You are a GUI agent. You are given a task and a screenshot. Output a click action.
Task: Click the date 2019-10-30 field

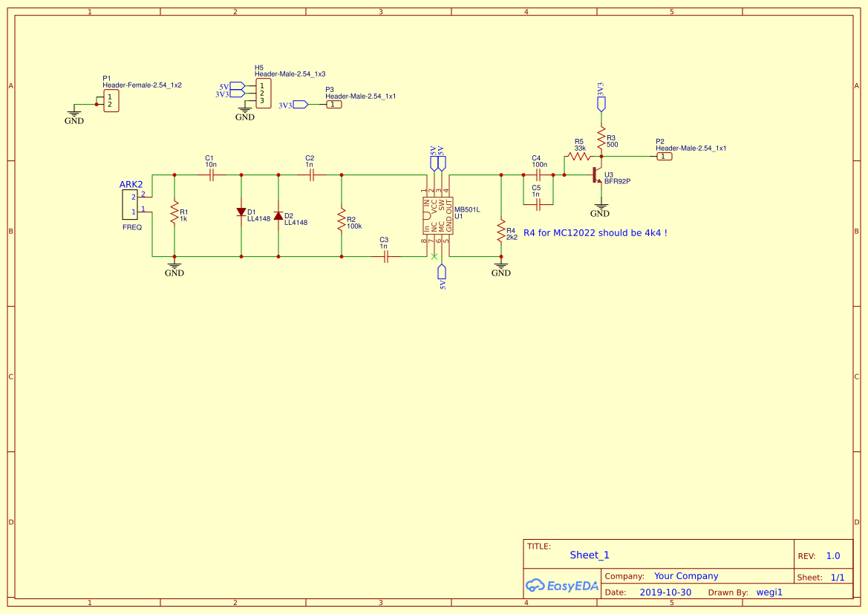[x=668, y=592]
